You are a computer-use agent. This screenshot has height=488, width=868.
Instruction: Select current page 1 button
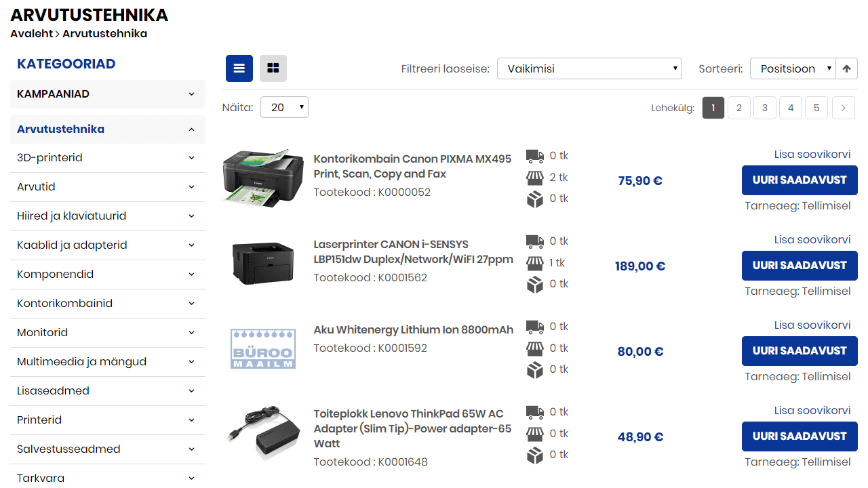point(713,108)
